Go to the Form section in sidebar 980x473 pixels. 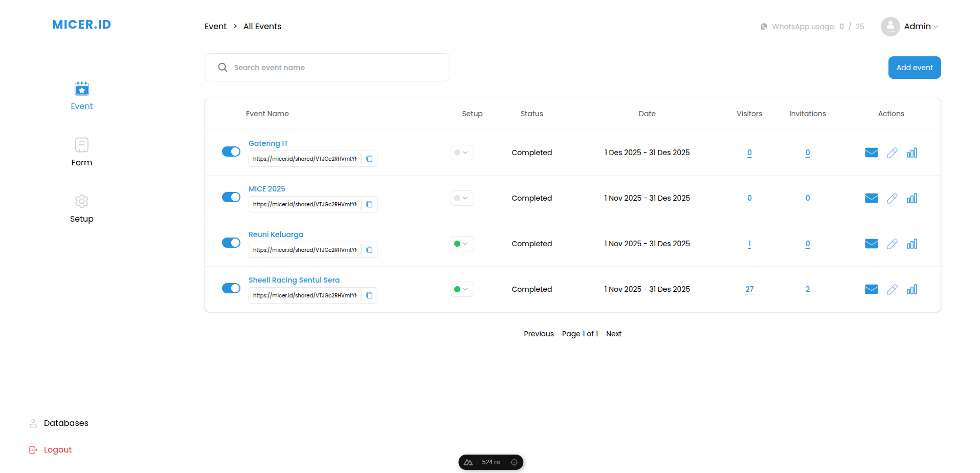82,152
